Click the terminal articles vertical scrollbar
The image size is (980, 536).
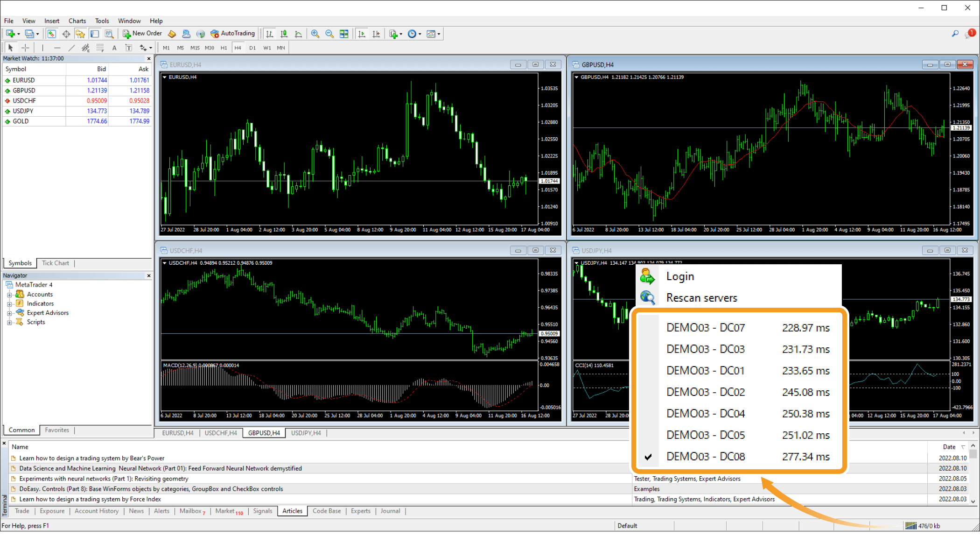pos(973,473)
